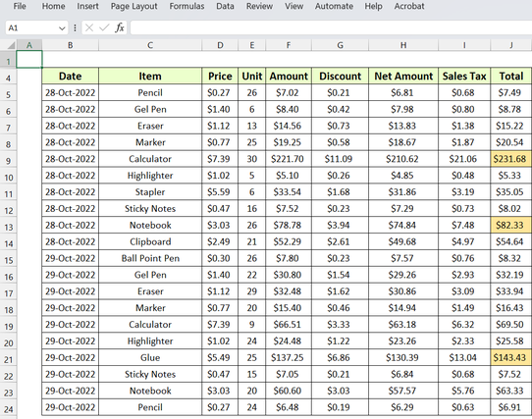532x419 pixels.
Task: Open the File menu
Action: (x=20, y=6)
